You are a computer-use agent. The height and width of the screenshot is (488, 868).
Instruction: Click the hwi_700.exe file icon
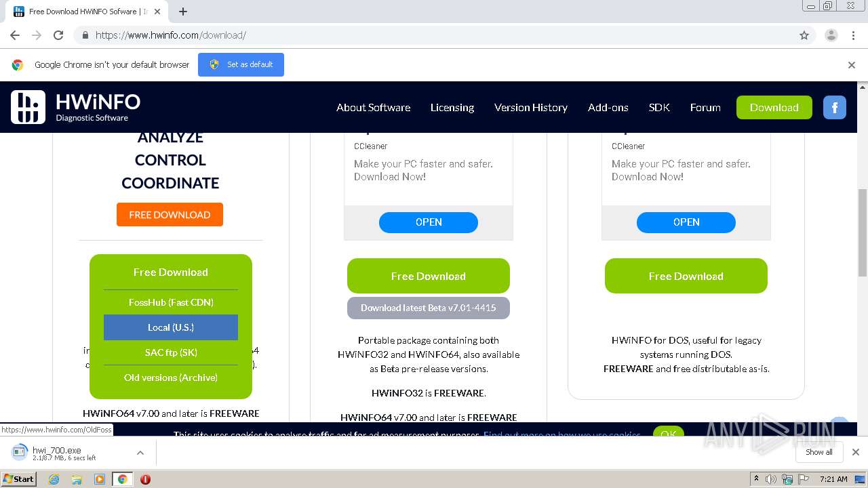click(20, 452)
